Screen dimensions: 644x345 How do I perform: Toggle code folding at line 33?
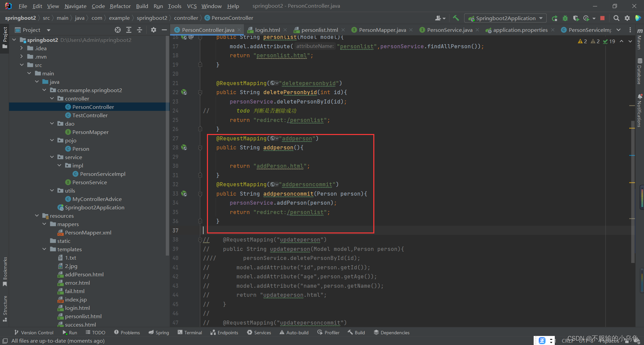[200, 194]
